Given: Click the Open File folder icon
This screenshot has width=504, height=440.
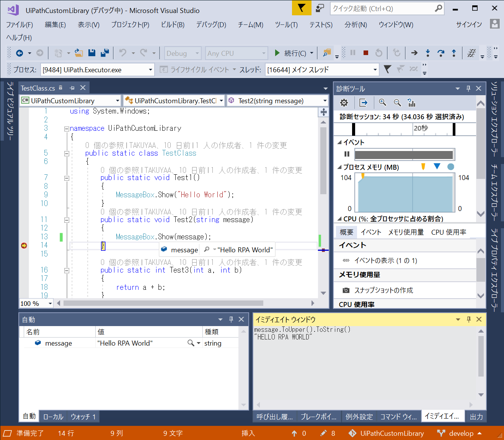Looking at the screenshot, I should 79,53.
